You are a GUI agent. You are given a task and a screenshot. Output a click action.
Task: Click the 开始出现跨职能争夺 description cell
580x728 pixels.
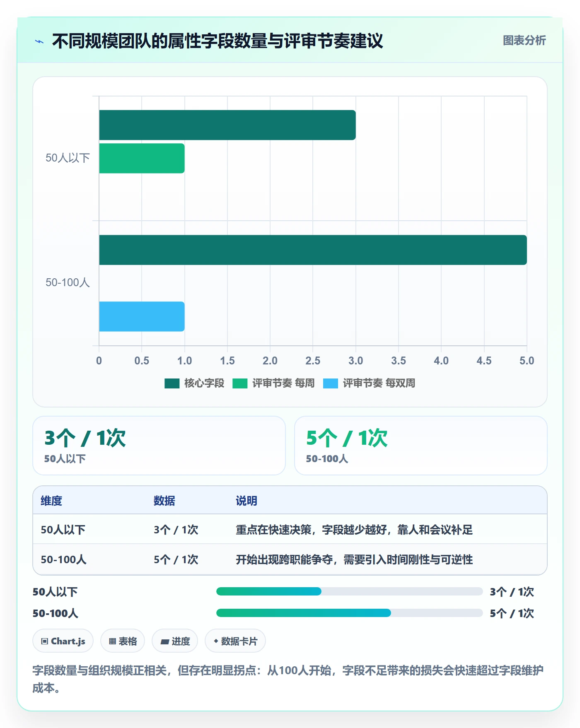click(354, 559)
